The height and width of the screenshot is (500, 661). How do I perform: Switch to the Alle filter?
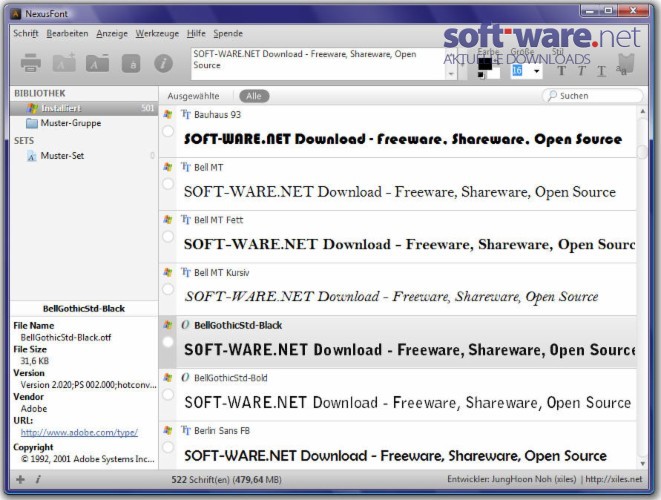pyautogui.click(x=254, y=96)
